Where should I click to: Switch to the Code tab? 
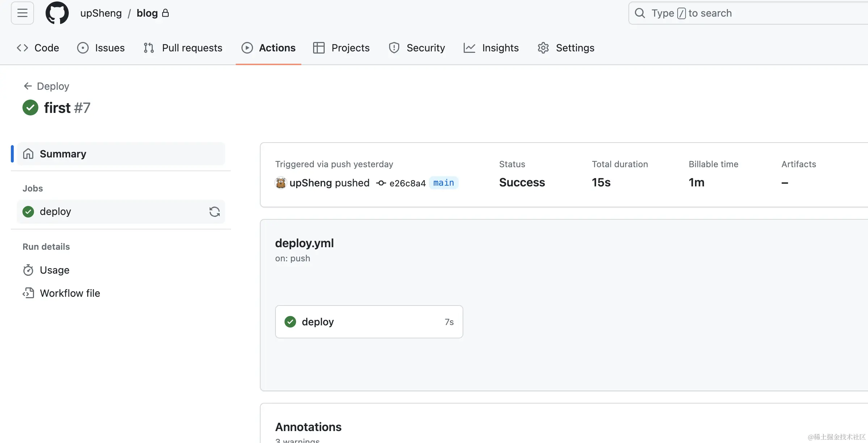(x=38, y=48)
